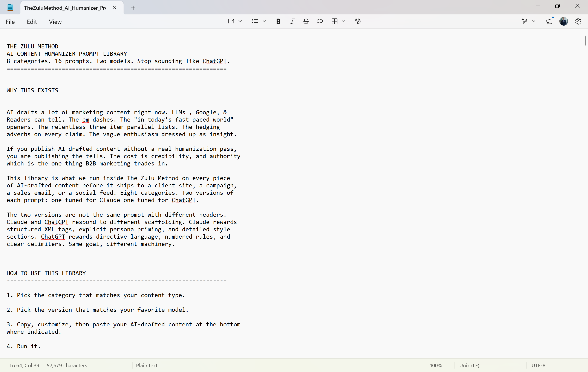Add a new tab with plus button
Image resolution: width=588 pixels, height=372 pixels.
point(133,8)
